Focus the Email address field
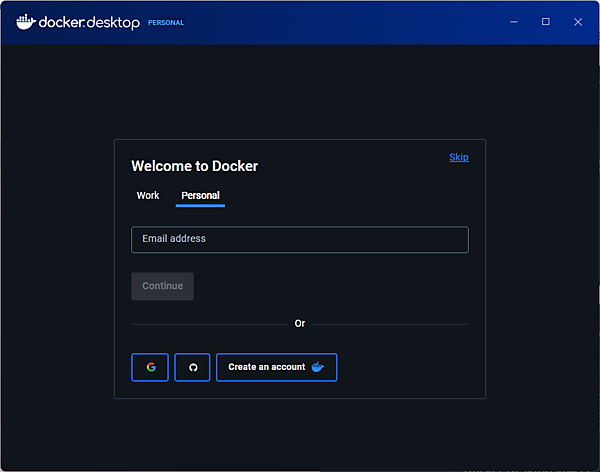The width and height of the screenshot is (600, 472). click(299, 239)
